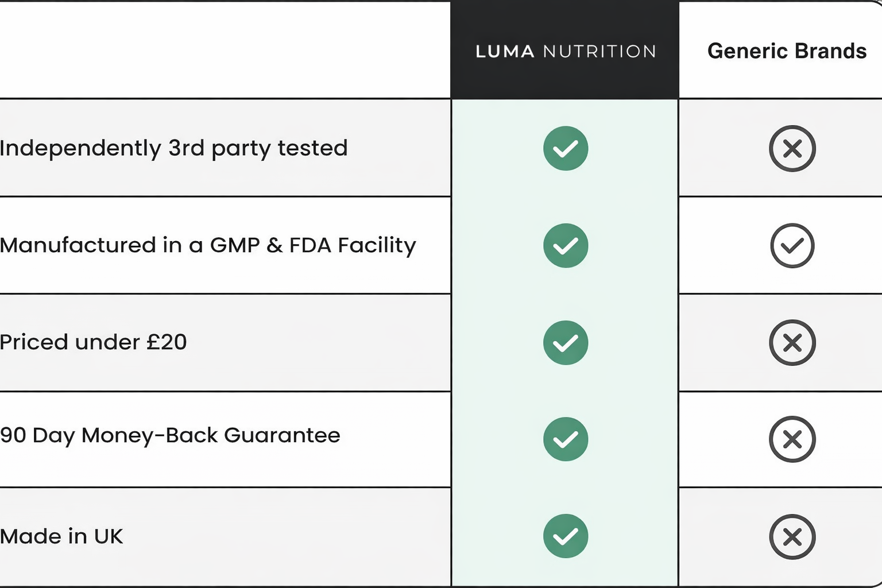This screenshot has height=588, width=882.
Task: Click the word NUTRITION in the header
Action: click(599, 52)
